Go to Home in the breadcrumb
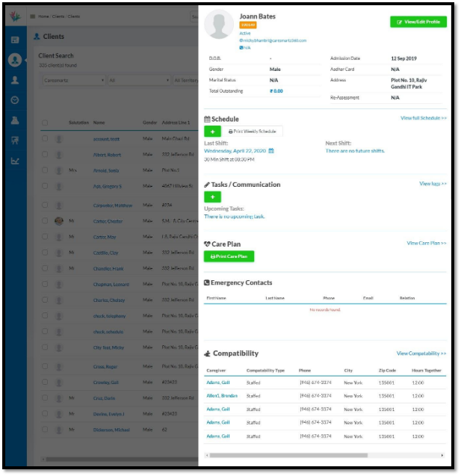The width and height of the screenshot is (461, 476). pyautogui.click(x=45, y=16)
